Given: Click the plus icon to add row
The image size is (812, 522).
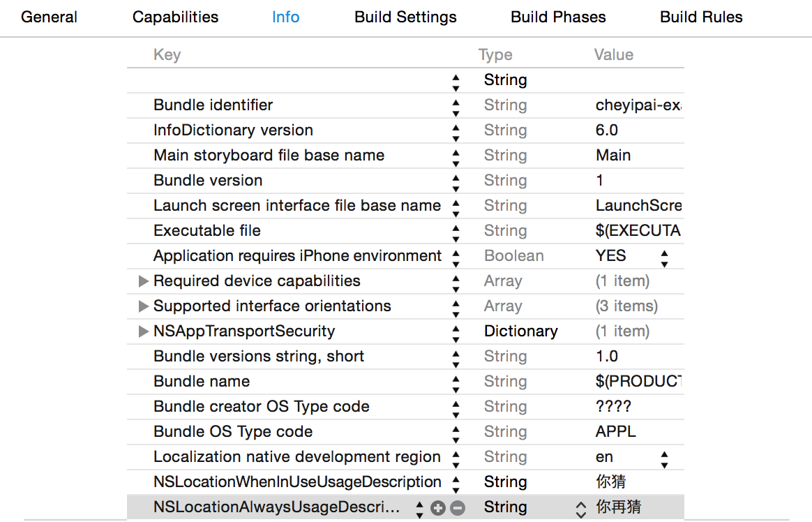Looking at the screenshot, I should [x=438, y=508].
